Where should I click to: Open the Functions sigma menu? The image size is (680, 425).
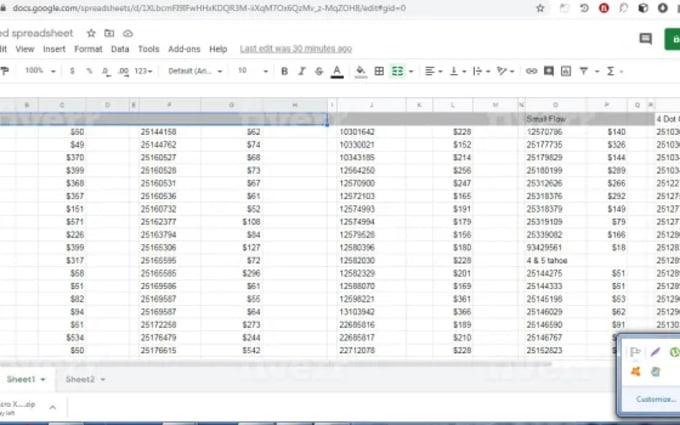click(611, 71)
